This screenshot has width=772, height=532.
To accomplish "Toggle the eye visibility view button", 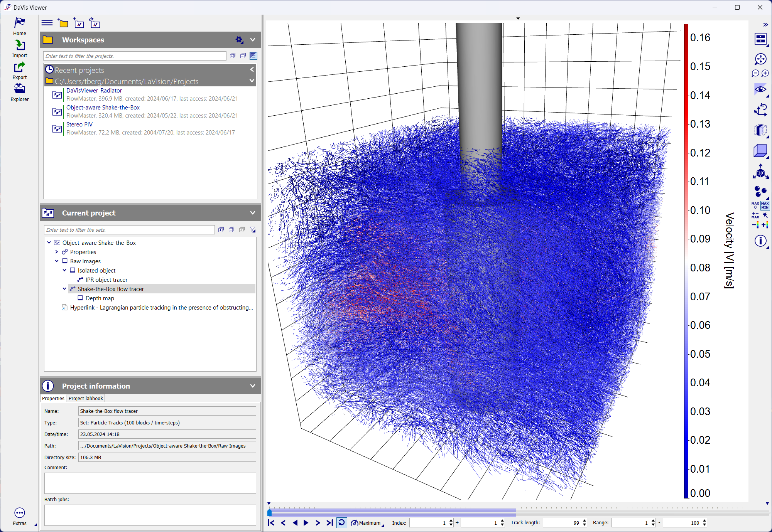I will pos(760,89).
